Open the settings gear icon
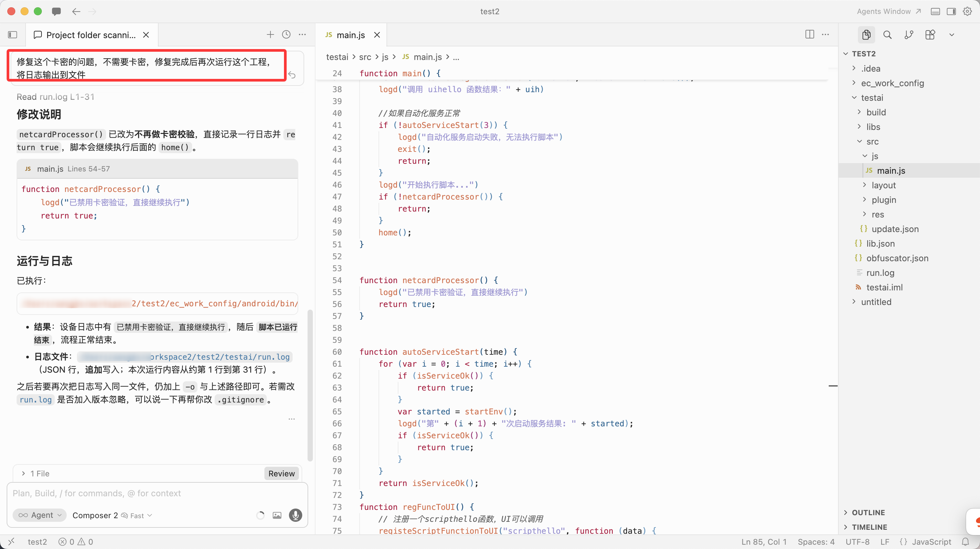This screenshot has width=980, height=549. coord(967,11)
